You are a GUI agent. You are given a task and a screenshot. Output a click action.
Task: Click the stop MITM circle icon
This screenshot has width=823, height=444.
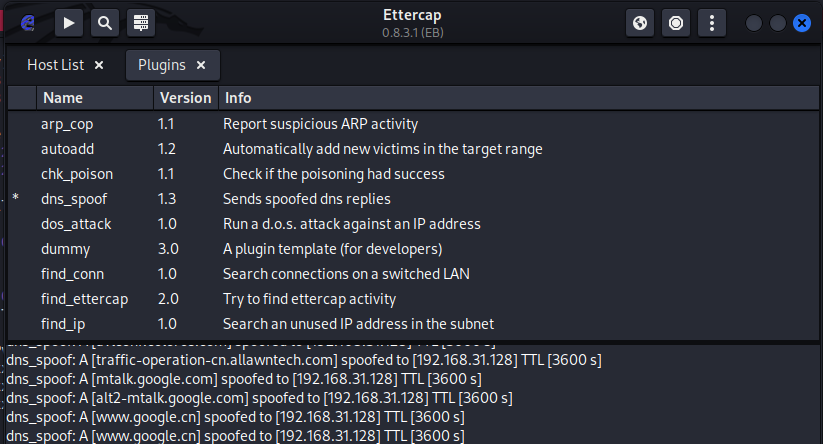pyautogui.click(x=676, y=23)
